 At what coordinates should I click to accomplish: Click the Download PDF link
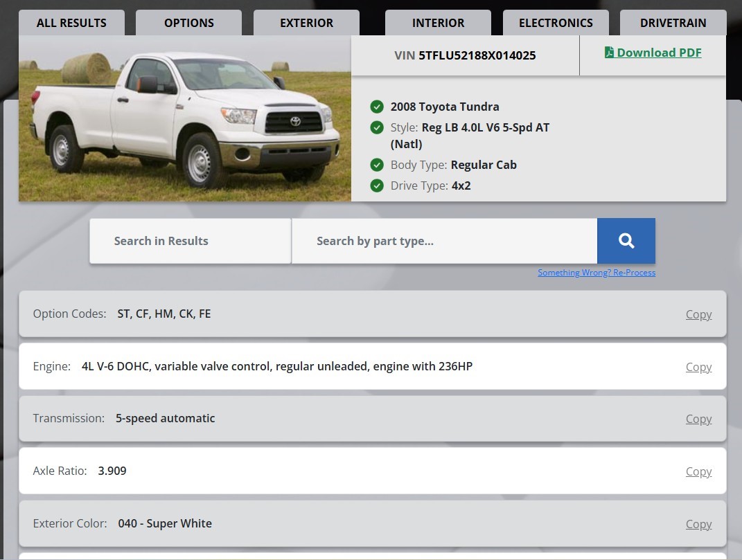653,53
